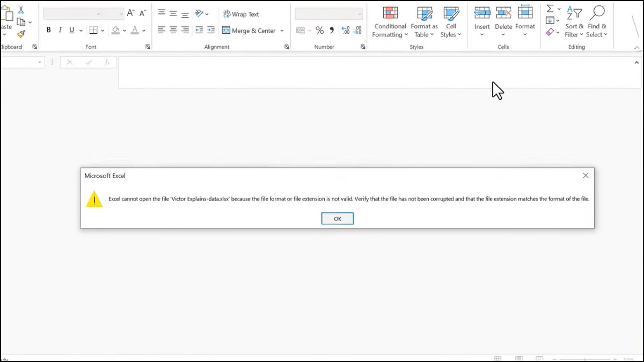Click the Cut scissors icon
644x362 pixels.
(21, 10)
